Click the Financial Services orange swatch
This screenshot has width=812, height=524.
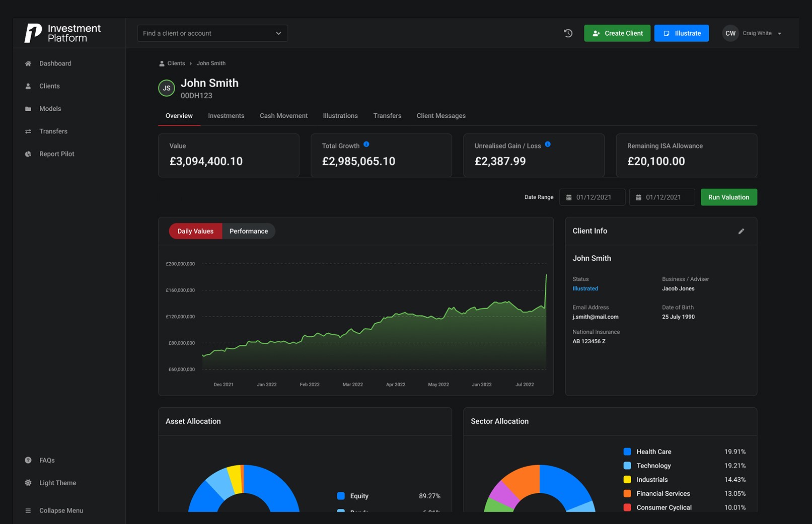pos(627,494)
